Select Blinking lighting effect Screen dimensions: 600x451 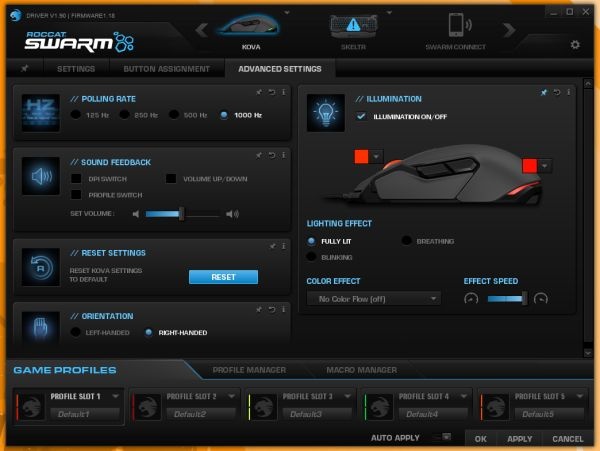tap(311, 257)
